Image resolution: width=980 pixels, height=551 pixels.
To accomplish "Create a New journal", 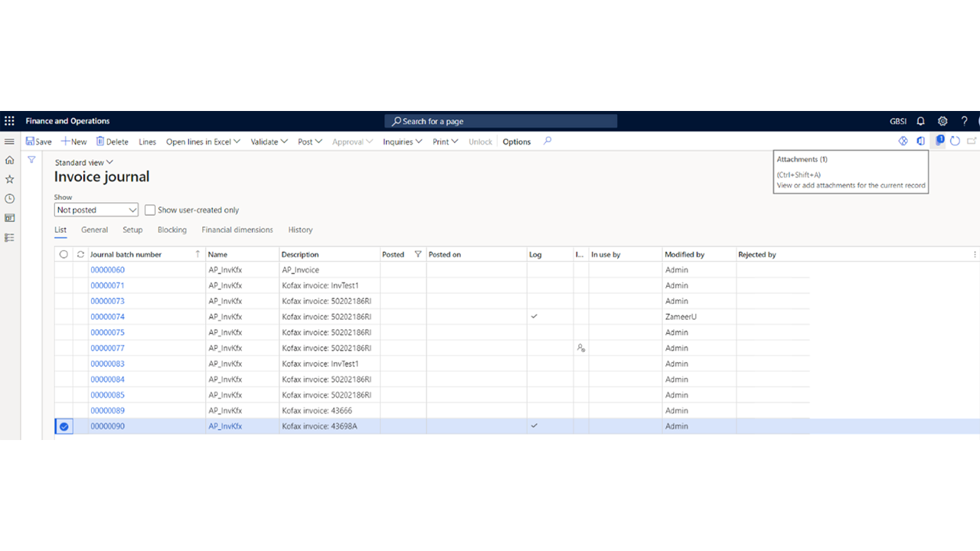I will point(74,142).
